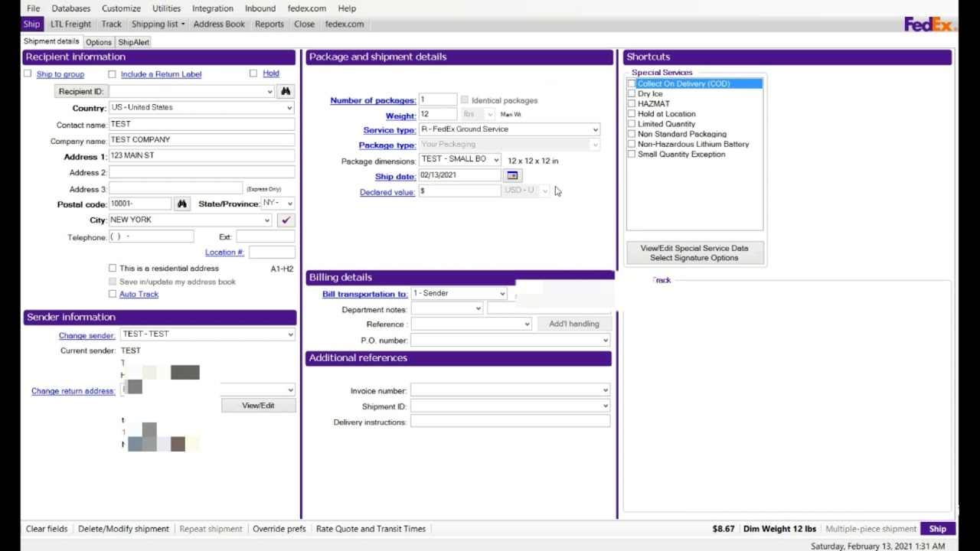Screen dimensions: 980x551
Task: Click the Declared value link
Action: [x=387, y=192]
